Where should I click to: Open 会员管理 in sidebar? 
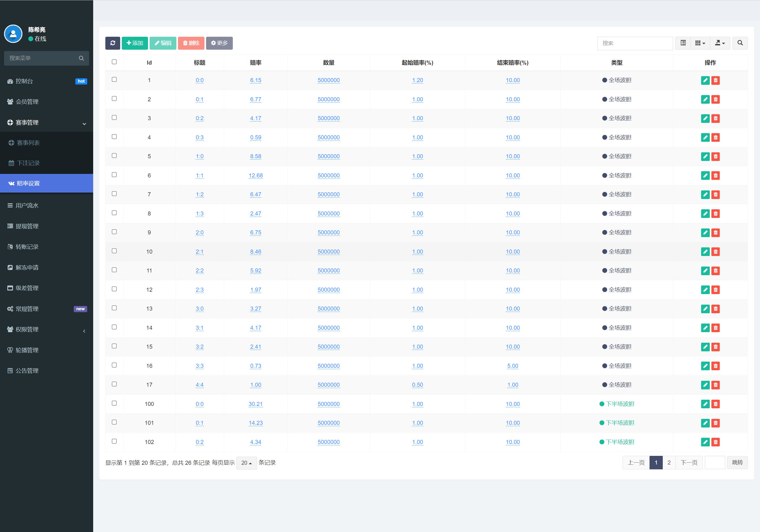tap(47, 102)
